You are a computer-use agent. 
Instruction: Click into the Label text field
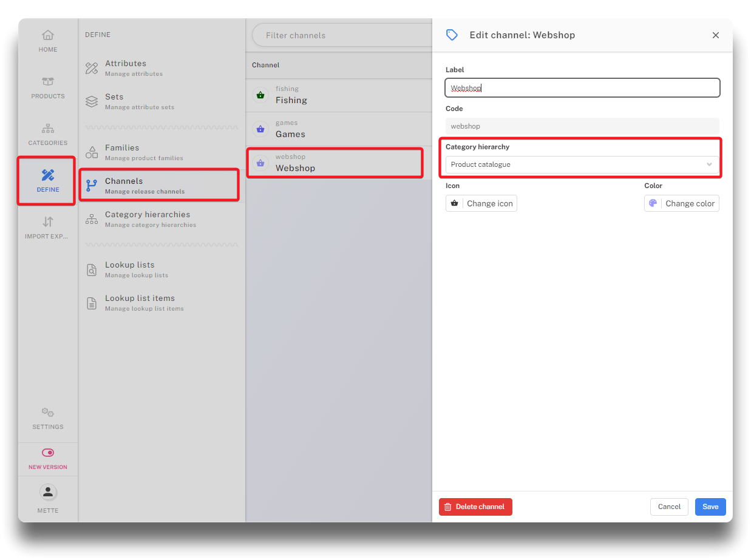[582, 88]
